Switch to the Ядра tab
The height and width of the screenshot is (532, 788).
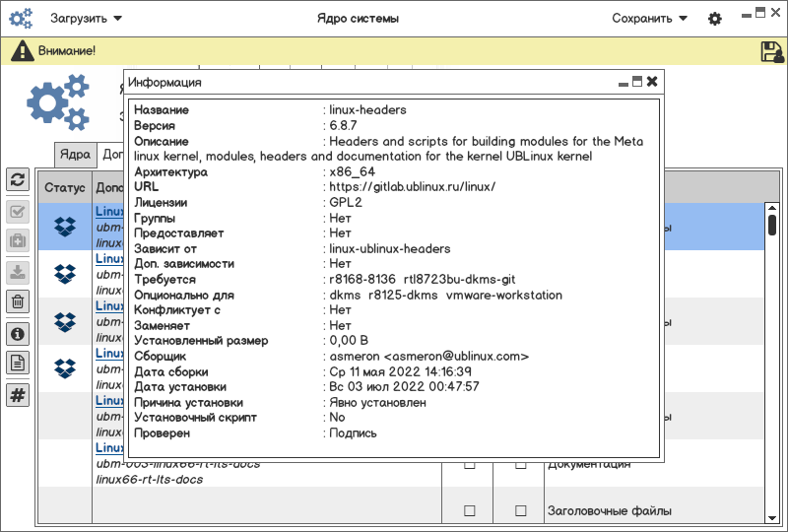coord(75,155)
